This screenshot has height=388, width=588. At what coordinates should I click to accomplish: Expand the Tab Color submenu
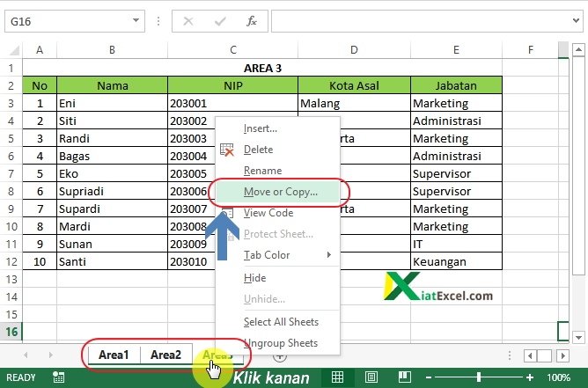[328, 255]
